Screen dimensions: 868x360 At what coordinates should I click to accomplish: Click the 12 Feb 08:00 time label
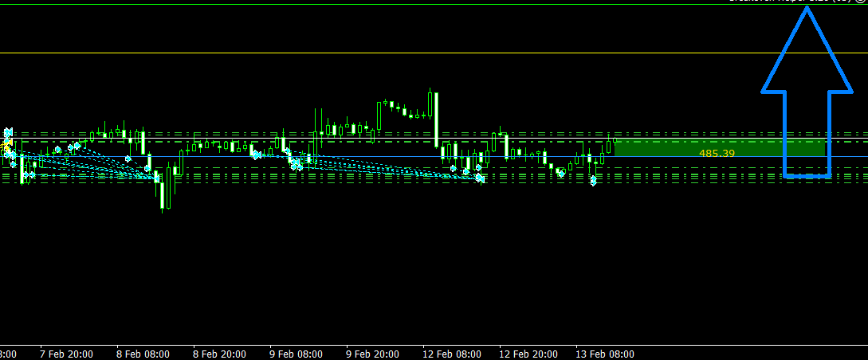click(x=452, y=354)
